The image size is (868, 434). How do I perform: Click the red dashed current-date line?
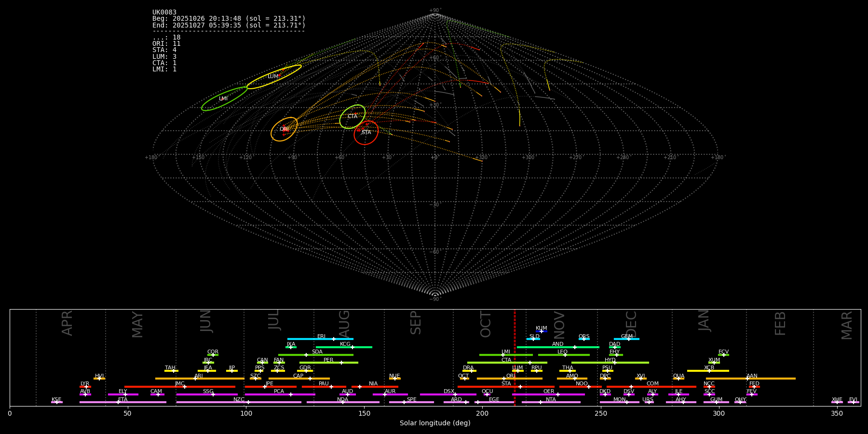pyautogui.click(x=515, y=357)
